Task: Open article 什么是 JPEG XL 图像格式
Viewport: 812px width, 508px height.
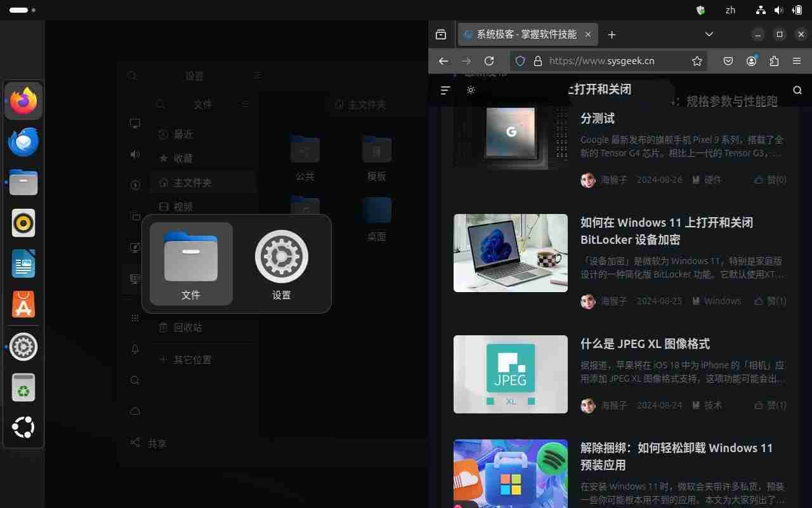Action: click(x=645, y=344)
